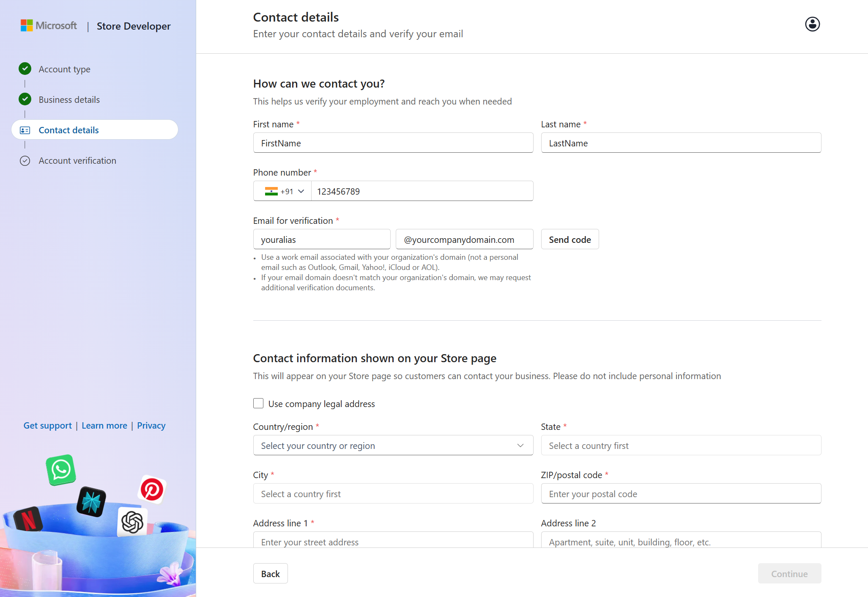Image resolution: width=868 pixels, height=597 pixels.
Task: Click the Pinterest icon in the illustration
Action: [152, 490]
